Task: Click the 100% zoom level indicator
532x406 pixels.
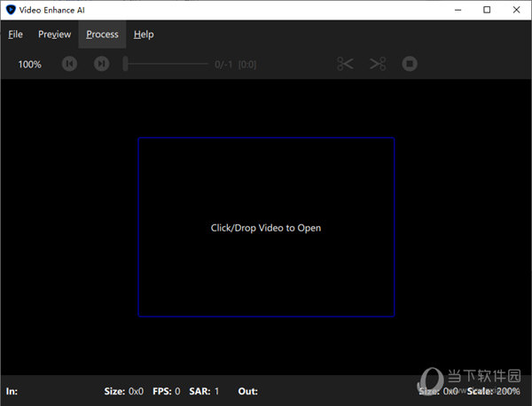Action: (x=29, y=65)
